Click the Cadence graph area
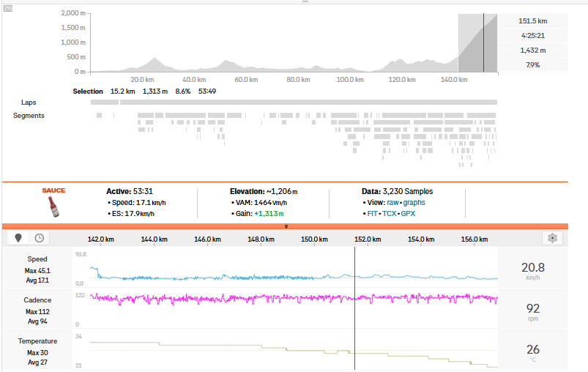Image resolution: width=588 pixels, height=372 pixels. pyautogui.click(x=294, y=308)
